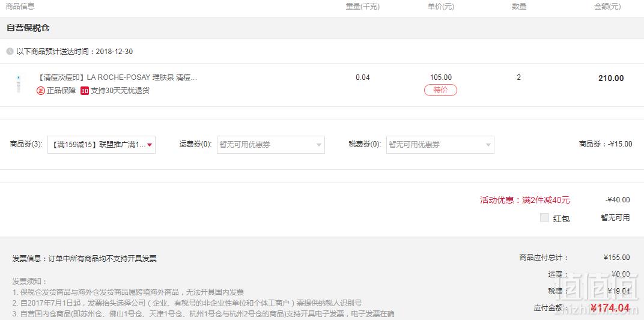This screenshot has width=644, height=320.
Task: Click the 商品券(3) label
Action: [26, 145]
